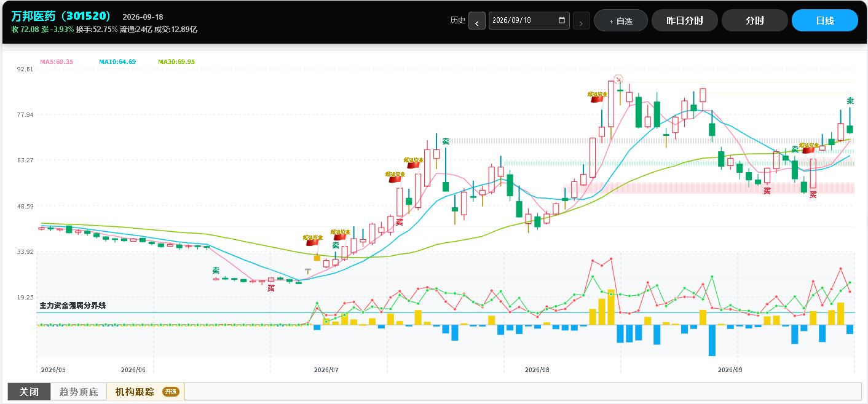Click the date field showing 2026/09/18
This screenshot has width=868, height=404.
pyautogui.click(x=529, y=20)
